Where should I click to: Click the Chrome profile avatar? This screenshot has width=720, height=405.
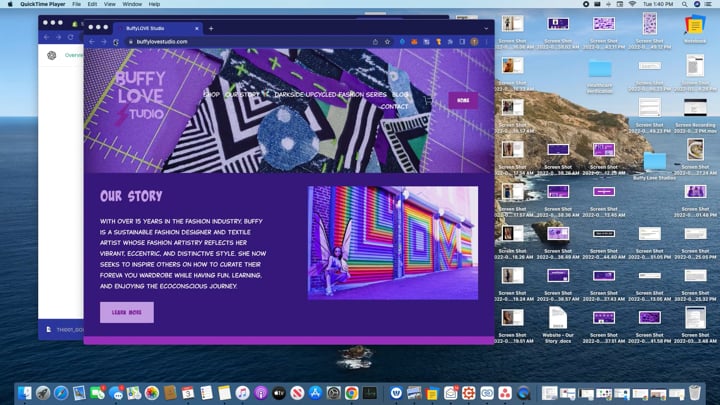click(474, 42)
